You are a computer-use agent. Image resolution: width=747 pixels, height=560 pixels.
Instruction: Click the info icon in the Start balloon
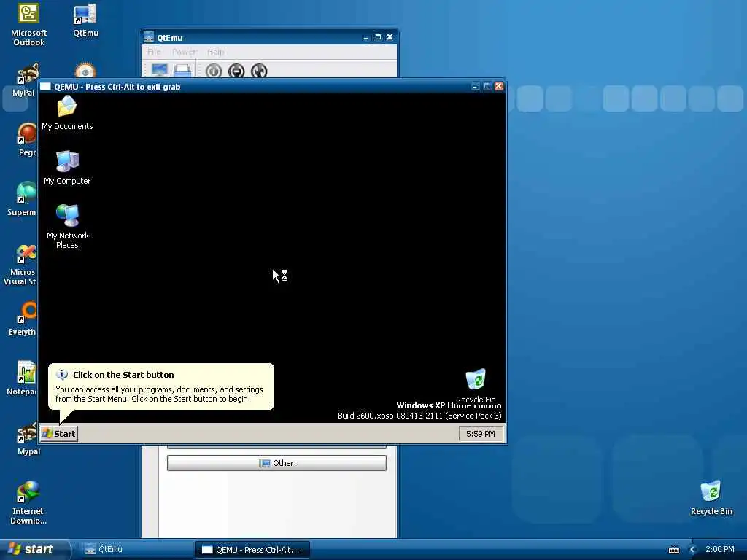pyautogui.click(x=62, y=374)
